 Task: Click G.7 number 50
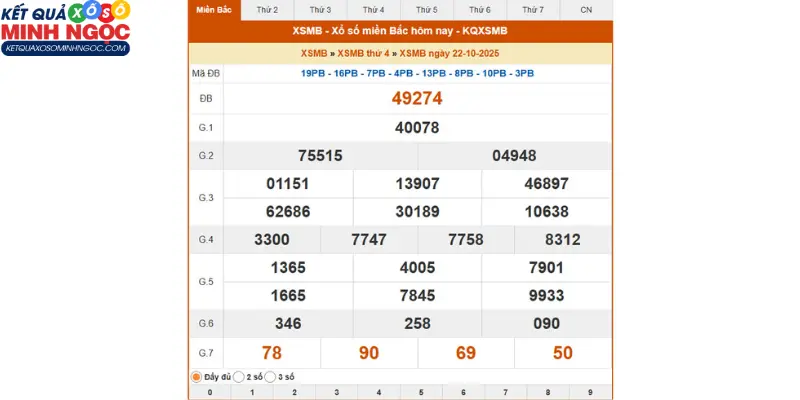click(x=563, y=353)
